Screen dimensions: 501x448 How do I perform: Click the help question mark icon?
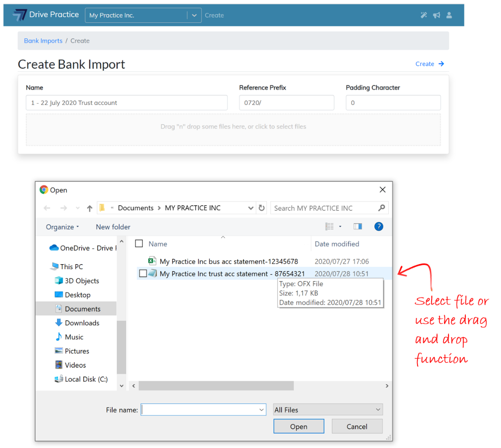click(x=378, y=226)
